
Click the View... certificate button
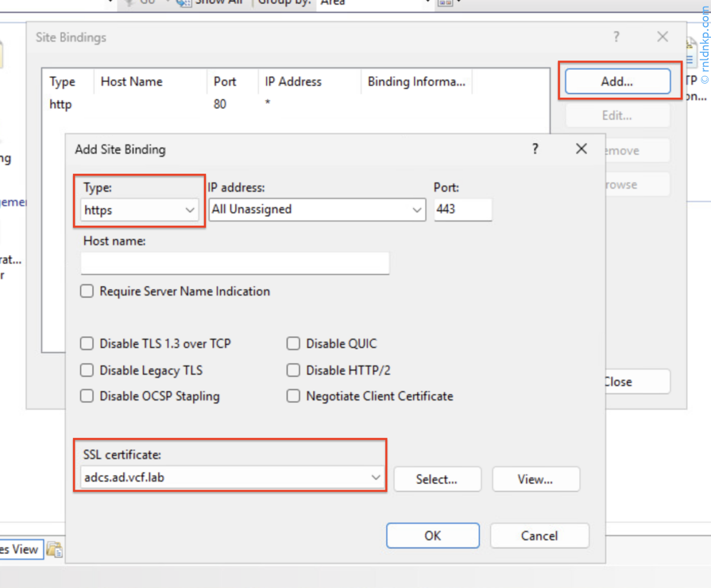(535, 479)
